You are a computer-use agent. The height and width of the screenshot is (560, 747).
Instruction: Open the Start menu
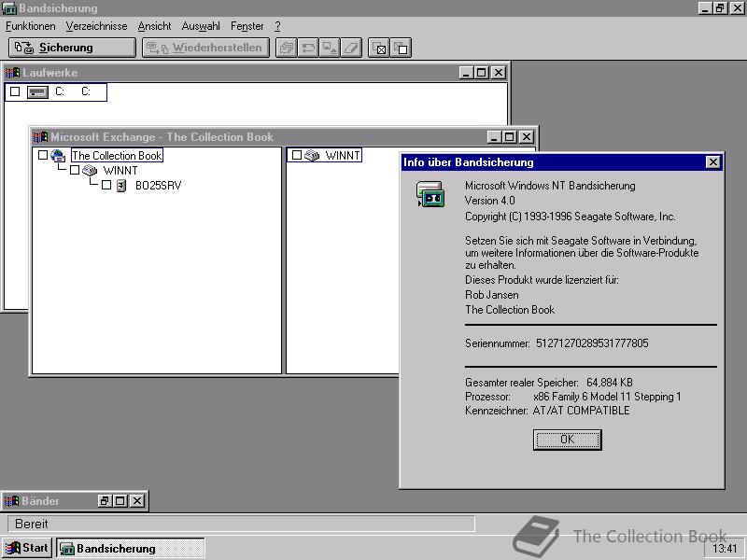click(x=27, y=548)
